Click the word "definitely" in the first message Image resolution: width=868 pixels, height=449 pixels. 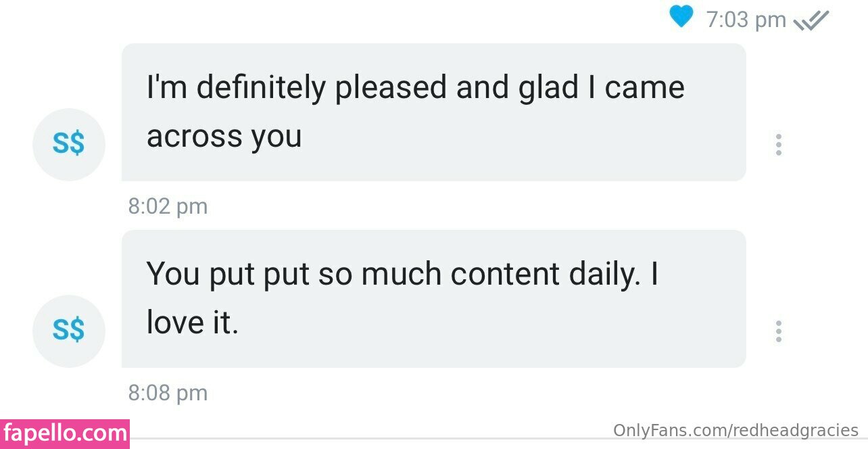(261, 88)
